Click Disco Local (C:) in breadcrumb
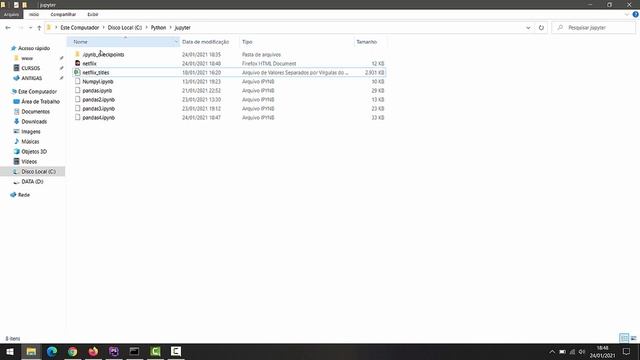Viewport: 640px width, 360px height. point(124,28)
